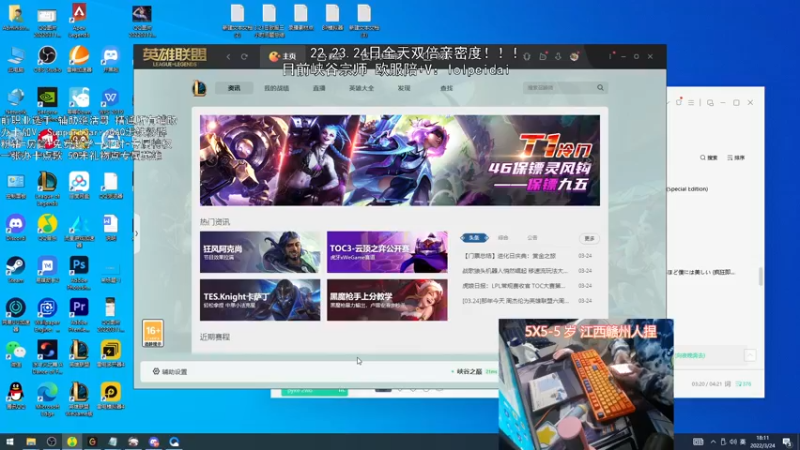Open the 峡谷之巅 server selector
Viewport: 800px width, 450px height.
(469, 371)
